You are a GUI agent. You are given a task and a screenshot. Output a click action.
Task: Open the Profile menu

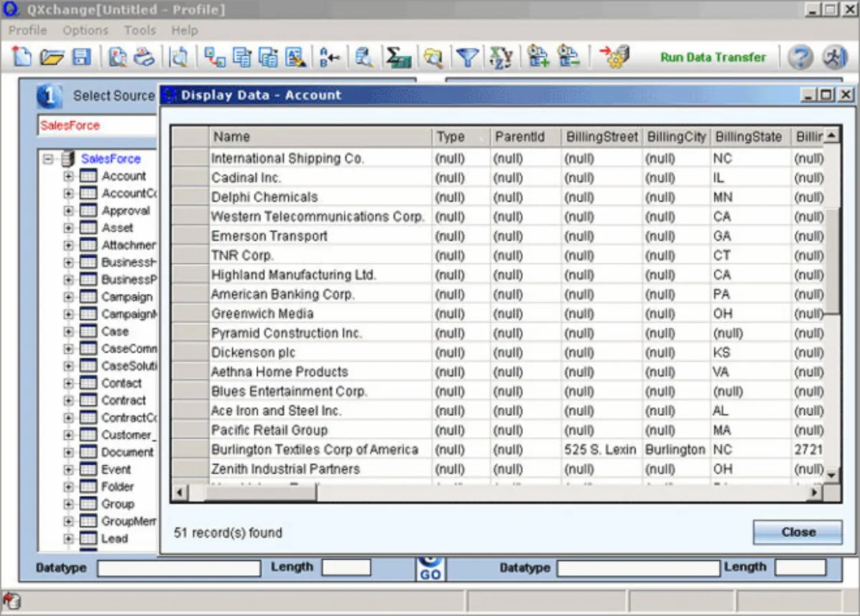(27, 30)
